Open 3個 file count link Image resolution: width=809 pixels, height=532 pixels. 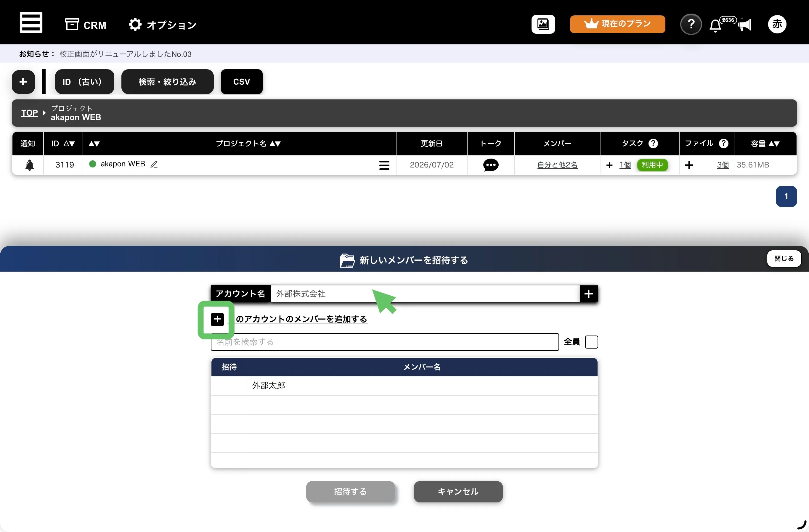723,165
